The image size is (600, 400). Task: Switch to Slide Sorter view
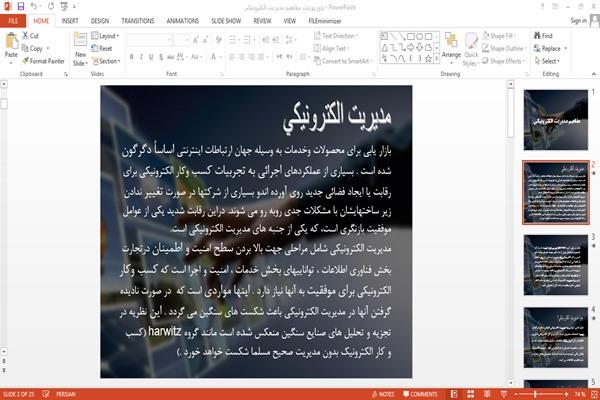coord(471,394)
